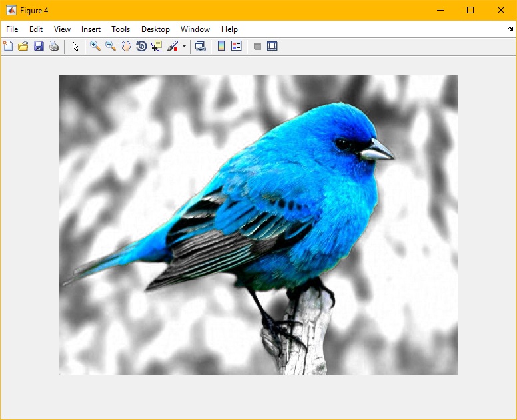Image resolution: width=517 pixels, height=420 pixels.
Task: Open the Insert menu
Action: pos(91,29)
